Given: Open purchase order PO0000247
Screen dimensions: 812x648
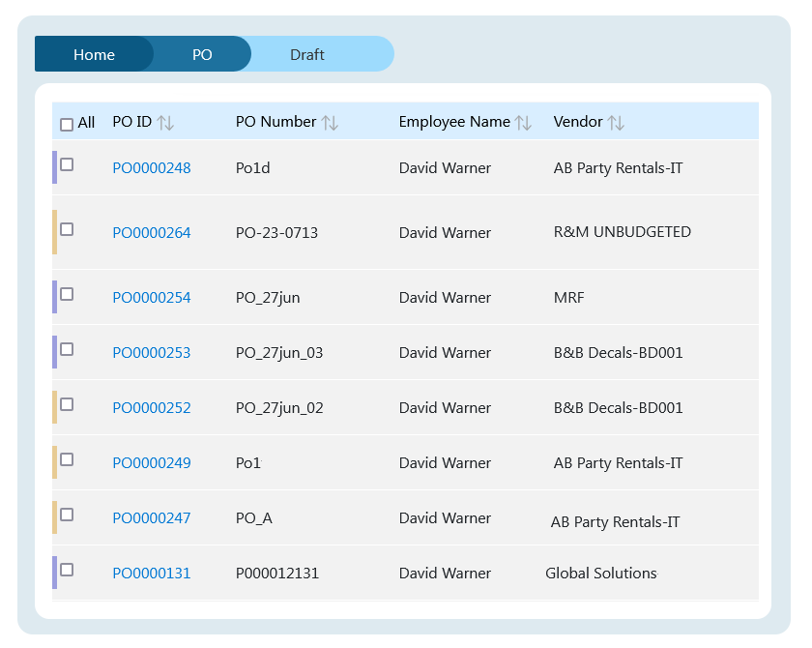Looking at the screenshot, I should tap(152, 518).
